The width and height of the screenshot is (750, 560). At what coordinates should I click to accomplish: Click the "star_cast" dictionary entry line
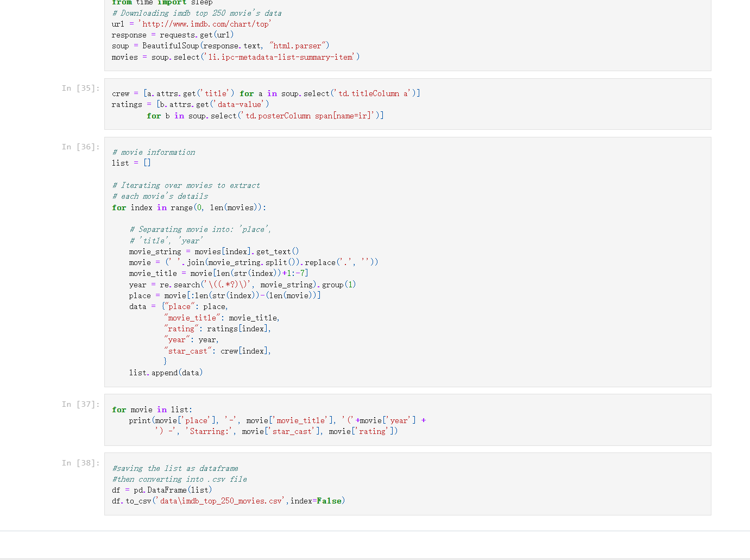pyautogui.click(x=217, y=351)
